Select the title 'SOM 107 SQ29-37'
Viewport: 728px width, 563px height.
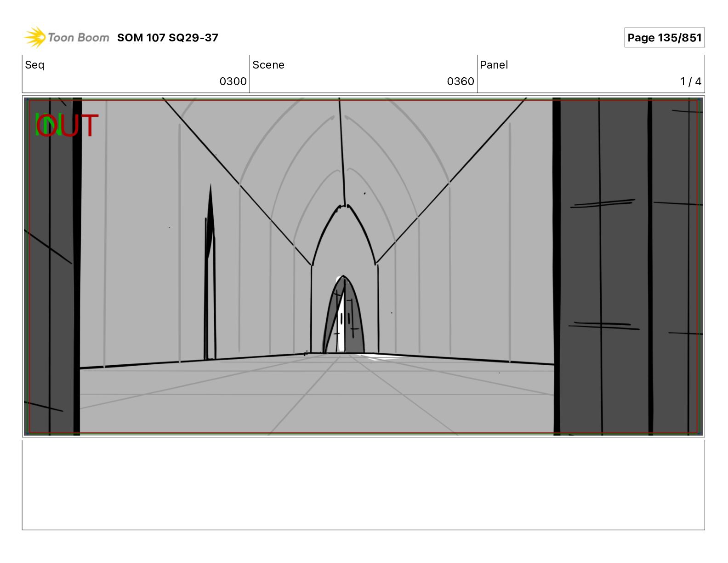pyautogui.click(x=168, y=38)
